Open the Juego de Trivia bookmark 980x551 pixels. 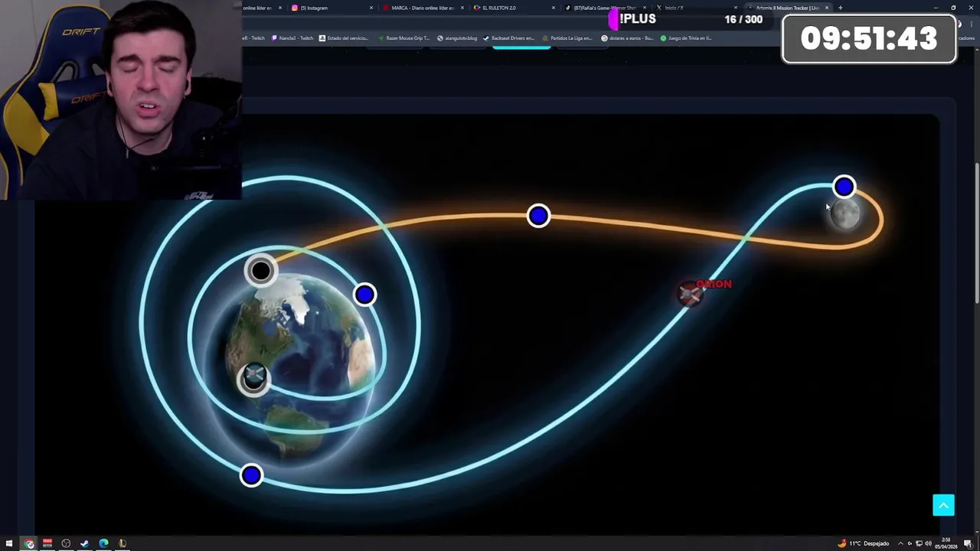[x=686, y=37]
